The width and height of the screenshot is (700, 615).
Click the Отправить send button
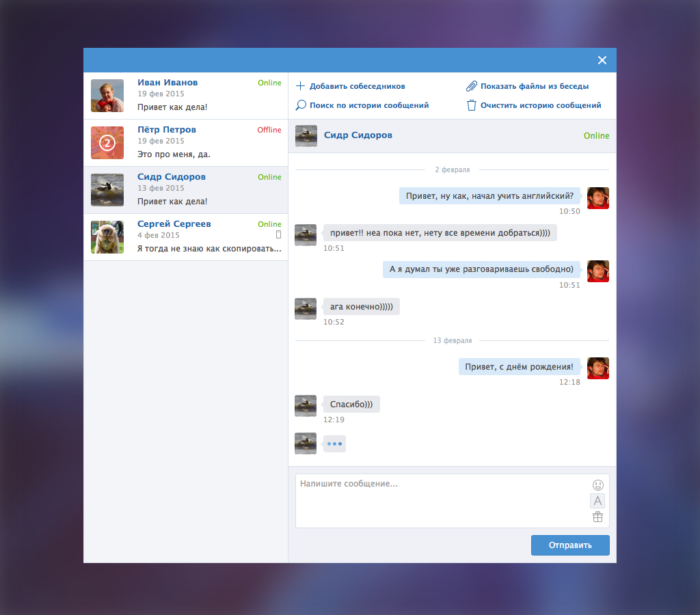pyautogui.click(x=570, y=545)
